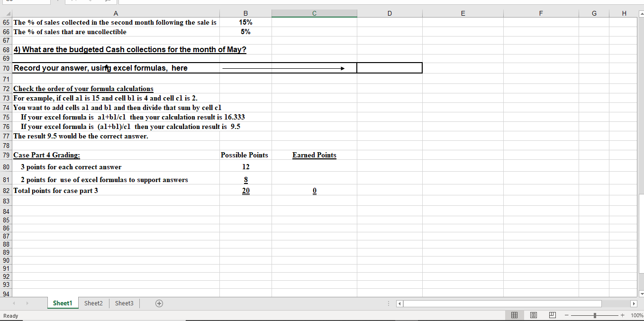Click the Select All corner triangle
This screenshot has height=321, width=644.
[7, 13]
